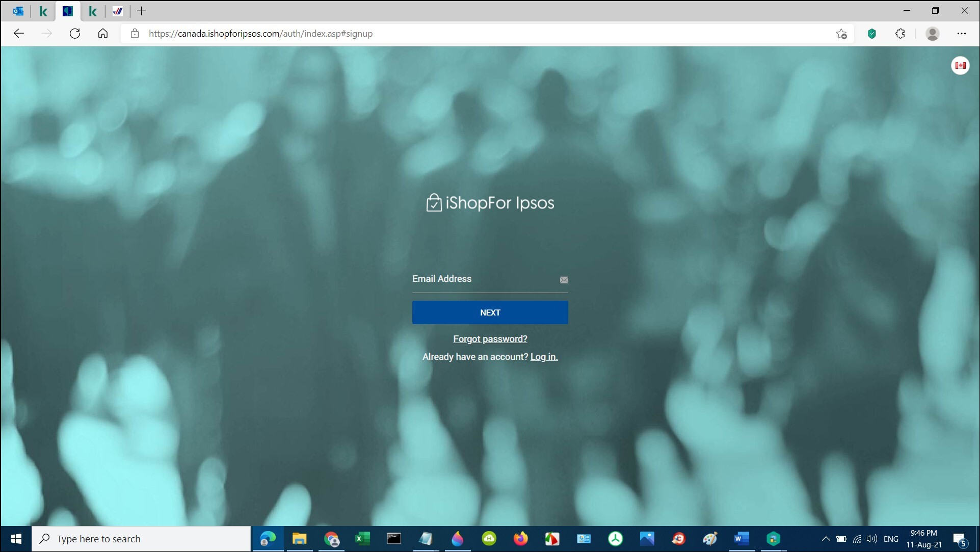Open a new browser tab
This screenshot has width=980, height=552.
click(142, 11)
